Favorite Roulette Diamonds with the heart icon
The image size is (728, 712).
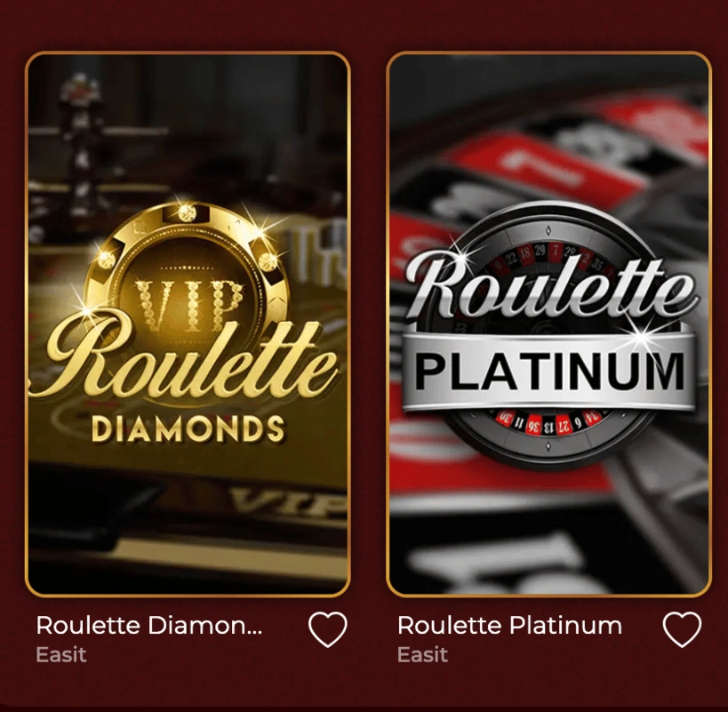pos(327,629)
